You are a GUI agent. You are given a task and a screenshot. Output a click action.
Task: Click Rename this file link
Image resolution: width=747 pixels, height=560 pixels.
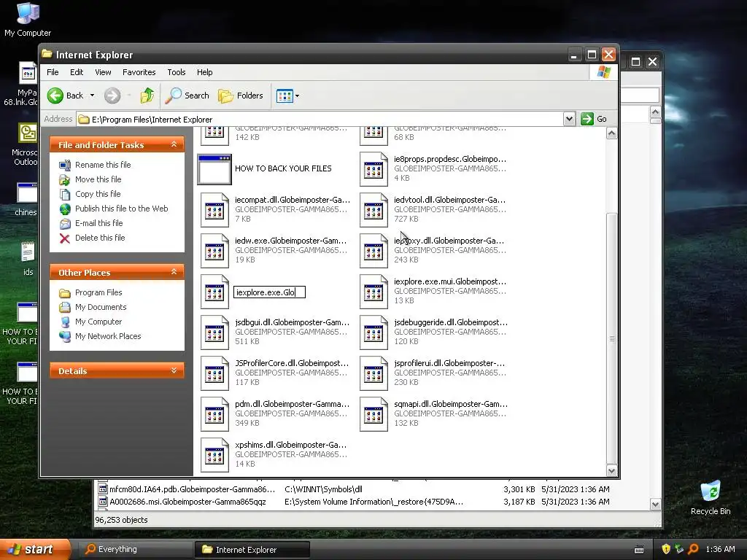(103, 165)
